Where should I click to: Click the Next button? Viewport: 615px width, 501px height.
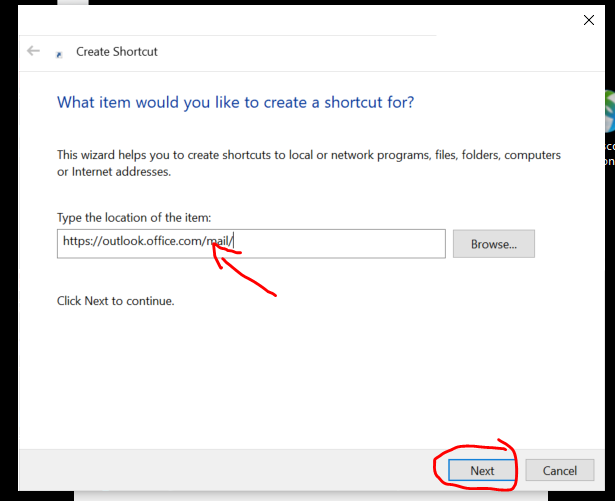pos(482,470)
